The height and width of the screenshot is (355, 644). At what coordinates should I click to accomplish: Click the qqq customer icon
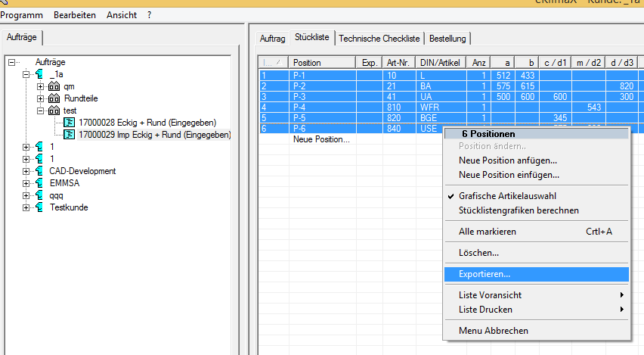coord(39,195)
